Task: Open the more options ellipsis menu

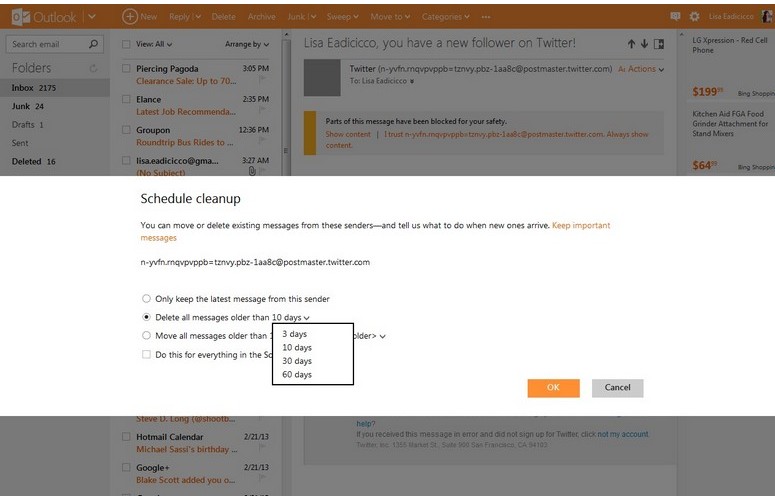Action: pos(486,16)
